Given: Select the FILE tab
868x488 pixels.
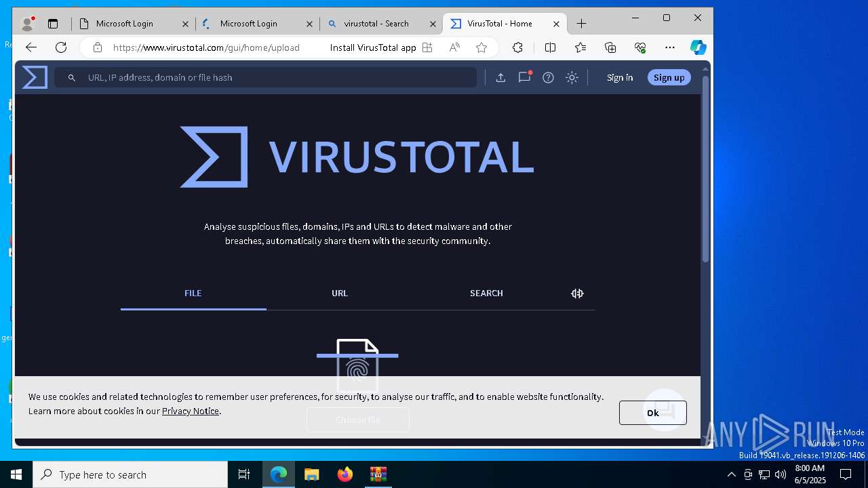Looking at the screenshot, I should (x=193, y=293).
